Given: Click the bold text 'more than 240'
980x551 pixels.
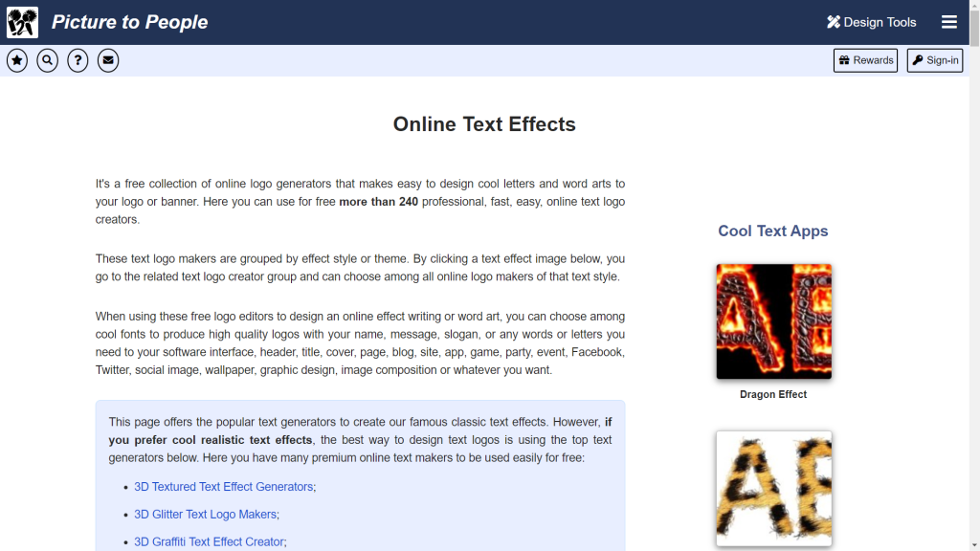Looking at the screenshot, I should click(x=379, y=202).
